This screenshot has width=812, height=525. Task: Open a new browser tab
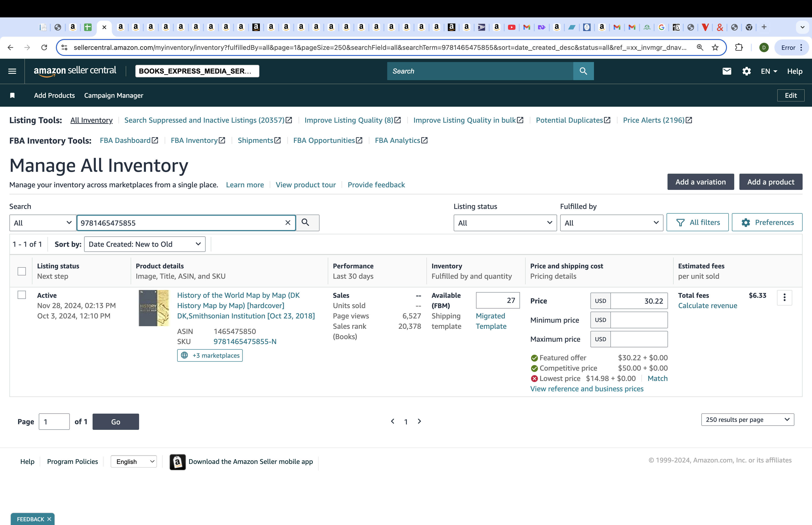pos(764,27)
